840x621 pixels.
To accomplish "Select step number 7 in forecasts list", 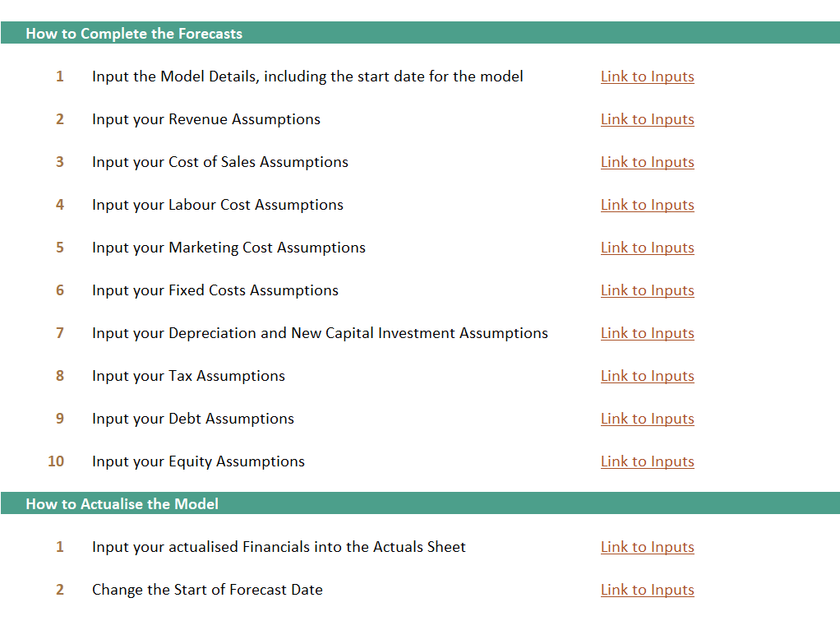I will point(60,333).
